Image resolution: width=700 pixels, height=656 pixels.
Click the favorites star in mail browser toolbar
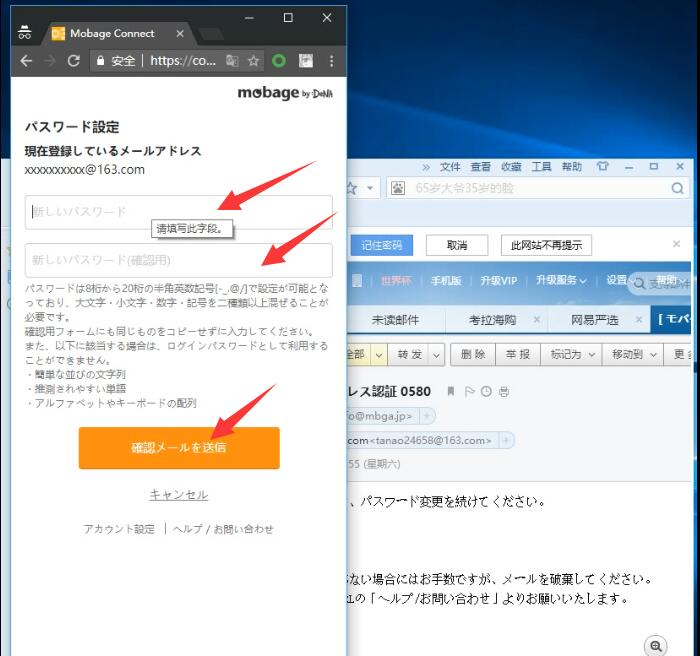click(353, 188)
